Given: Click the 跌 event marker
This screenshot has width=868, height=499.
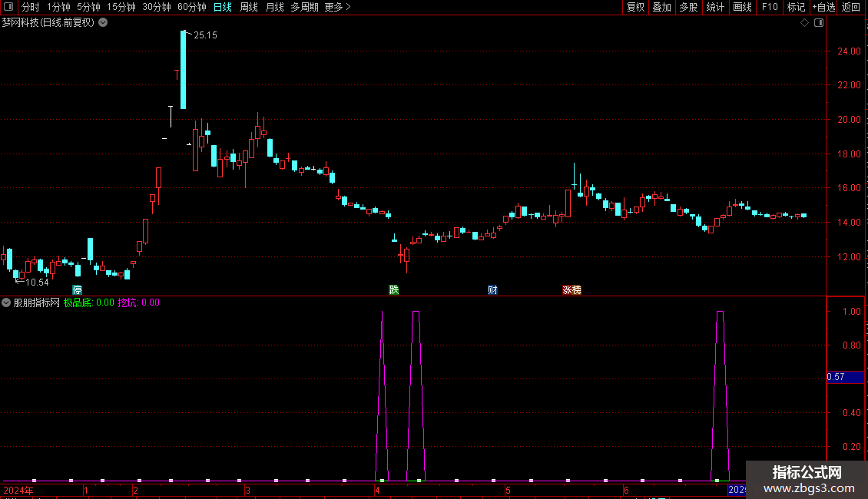Looking at the screenshot, I should (393, 290).
